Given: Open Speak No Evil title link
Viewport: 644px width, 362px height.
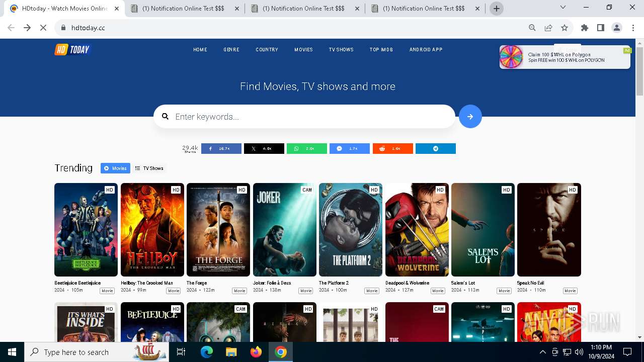Looking at the screenshot, I should point(530,283).
